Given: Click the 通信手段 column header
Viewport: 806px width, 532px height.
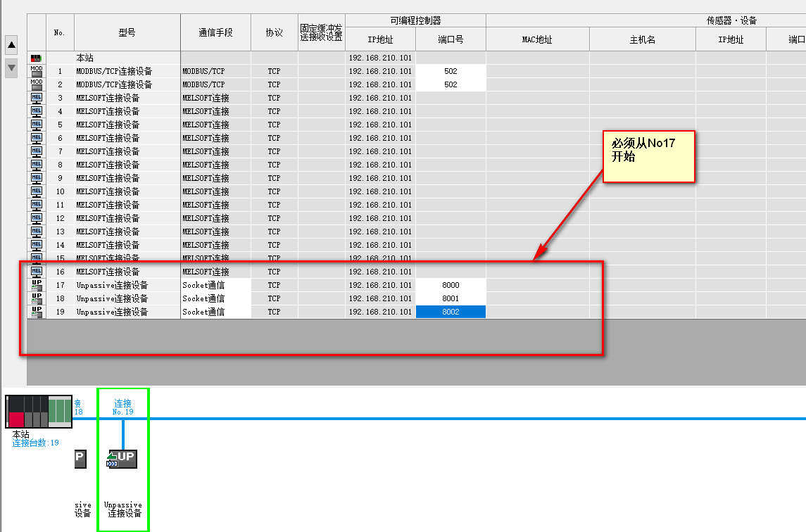Looking at the screenshot, I should tap(215, 32).
